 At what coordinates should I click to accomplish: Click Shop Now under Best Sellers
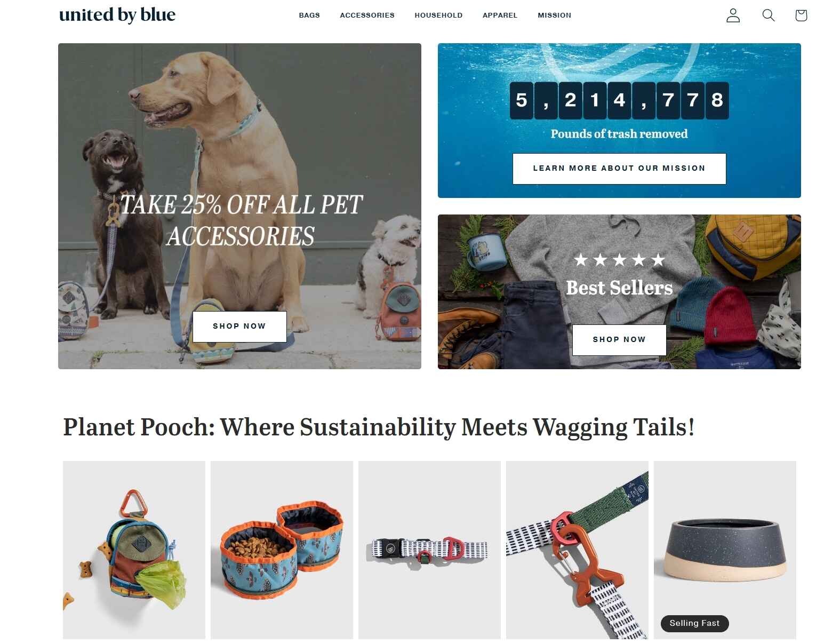[x=619, y=340]
